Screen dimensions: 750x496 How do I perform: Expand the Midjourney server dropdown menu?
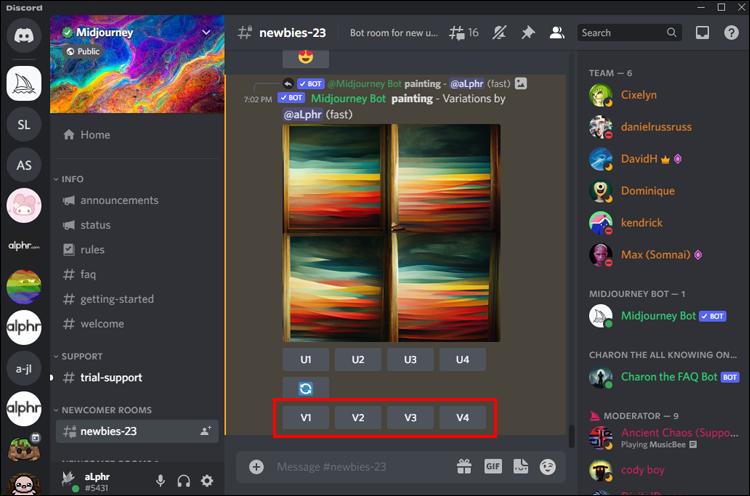coord(206,32)
